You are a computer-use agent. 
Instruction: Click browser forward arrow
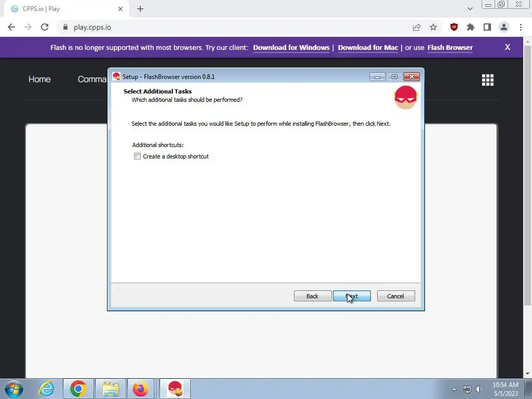click(28, 27)
